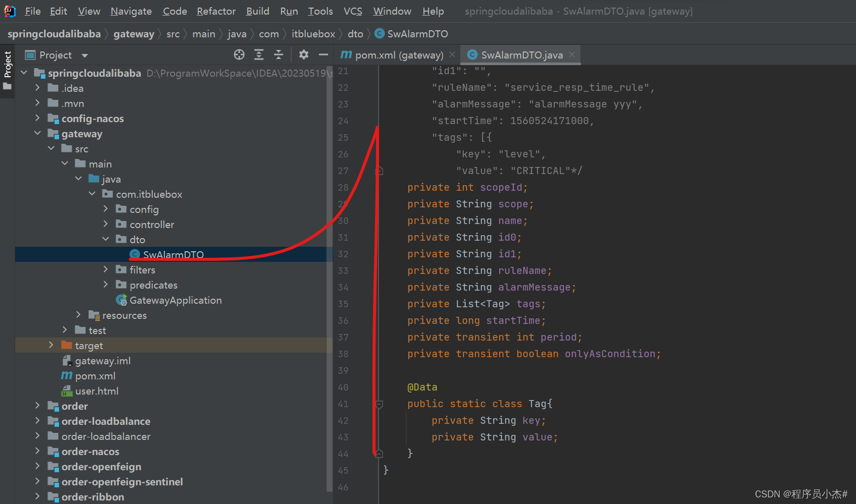The width and height of the screenshot is (856, 504).
Task: Open the File menu
Action: coord(33,11)
